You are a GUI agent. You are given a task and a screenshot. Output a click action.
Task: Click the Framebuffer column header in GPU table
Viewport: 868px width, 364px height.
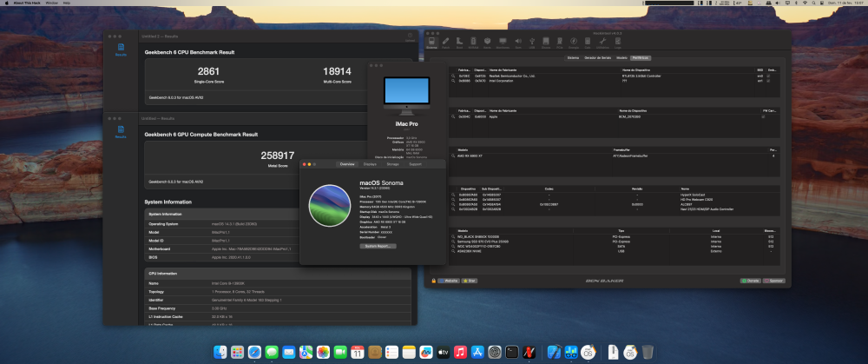tap(622, 149)
